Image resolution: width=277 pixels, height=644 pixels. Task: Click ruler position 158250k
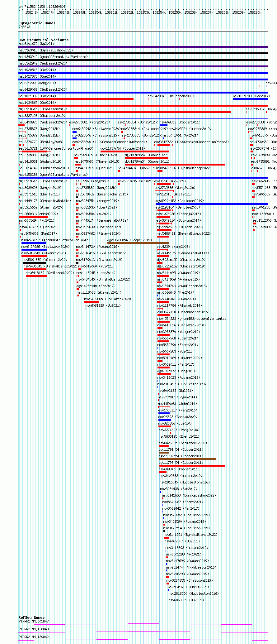click(x=95, y=13)
